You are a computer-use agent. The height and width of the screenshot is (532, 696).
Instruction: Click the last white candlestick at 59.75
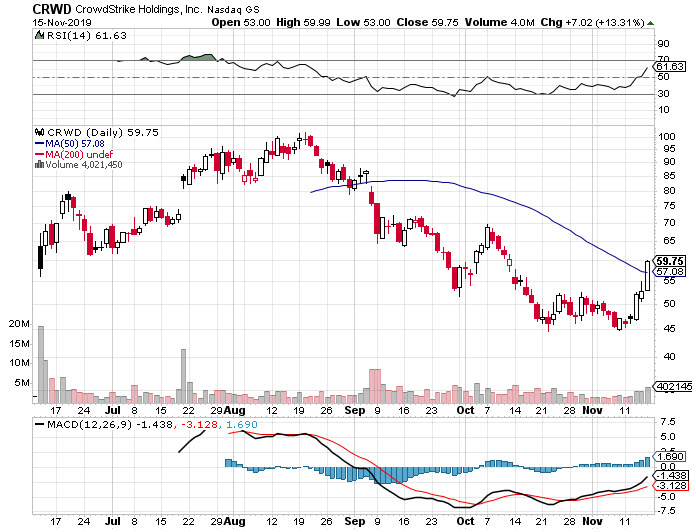point(648,276)
